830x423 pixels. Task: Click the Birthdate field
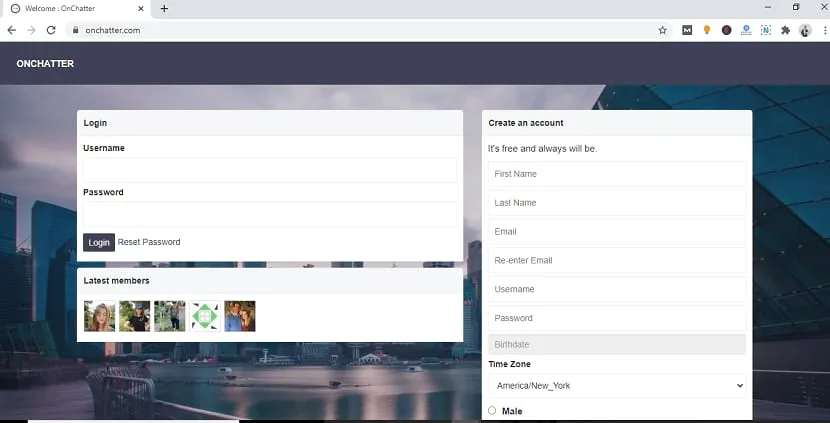617,344
